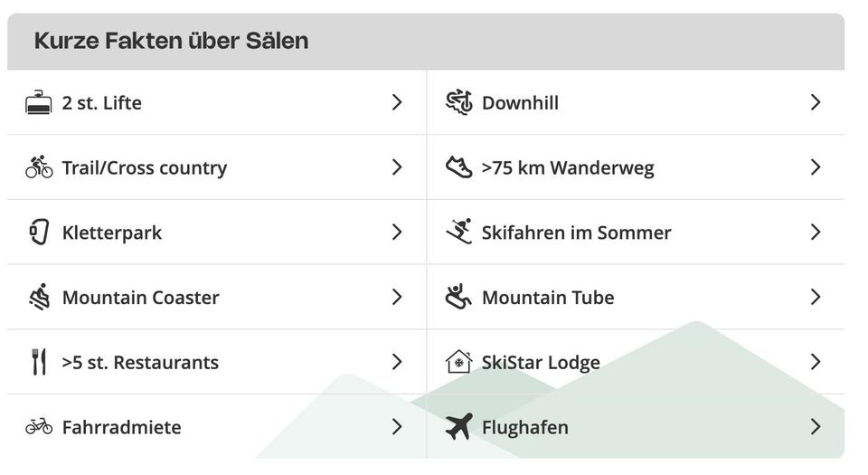Expand the Downhill row arrow

[816, 103]
